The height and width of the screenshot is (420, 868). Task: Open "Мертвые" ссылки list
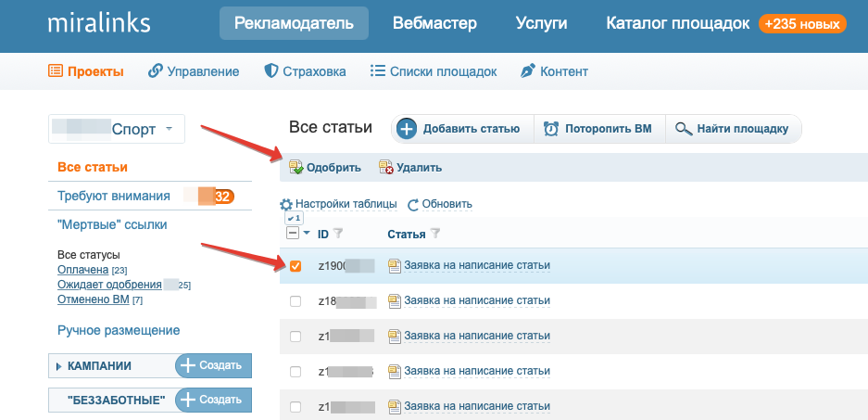pyautogui.click(x=112, y=224)
